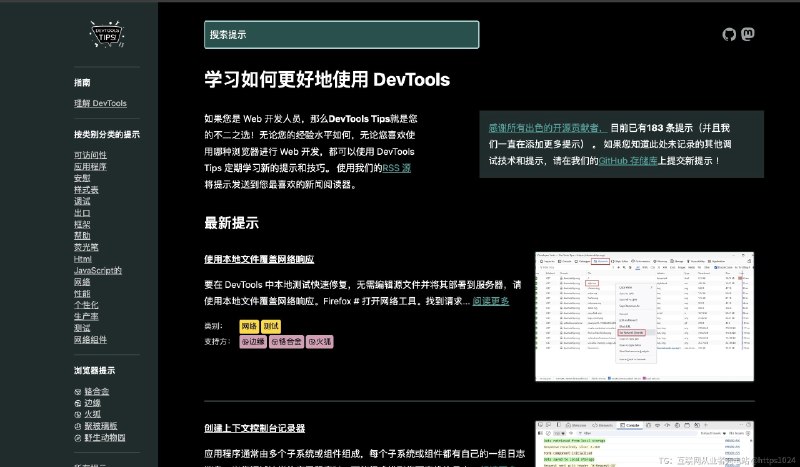Click the 搜索提示 search field
Viewport: 800px width, 467px height.
(x=341, y=35)
